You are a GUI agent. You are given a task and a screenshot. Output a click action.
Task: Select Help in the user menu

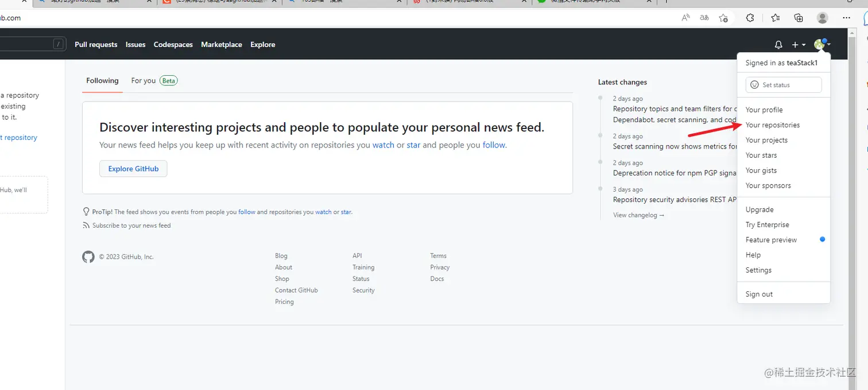tap(784, 255)
